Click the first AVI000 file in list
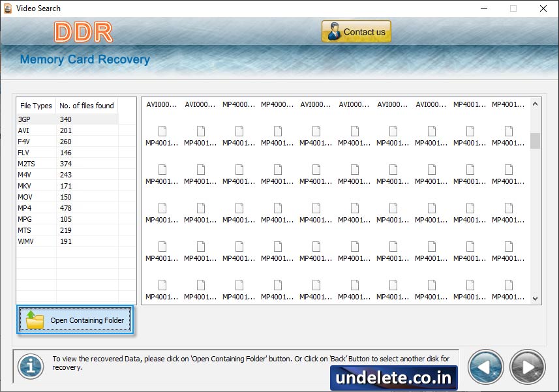This screenshot has width=559, height=392. (162, 104)
